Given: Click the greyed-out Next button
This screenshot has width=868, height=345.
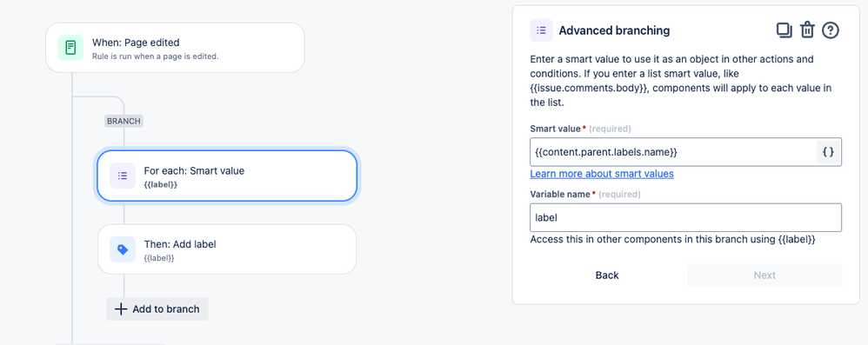Looking at the screenshot, I should [765, 275].
